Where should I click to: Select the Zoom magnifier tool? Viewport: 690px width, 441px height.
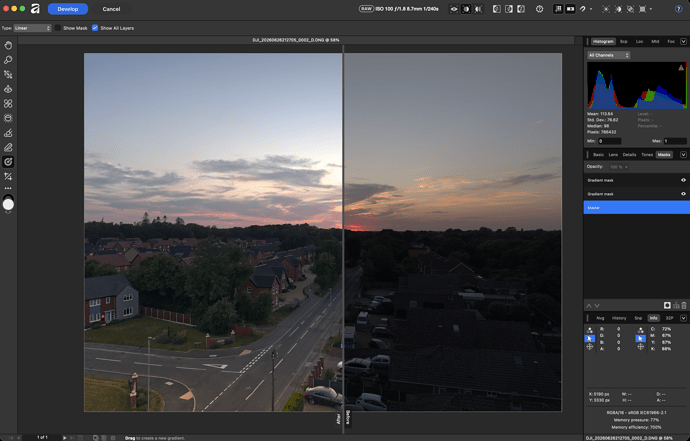coord(8,60)
